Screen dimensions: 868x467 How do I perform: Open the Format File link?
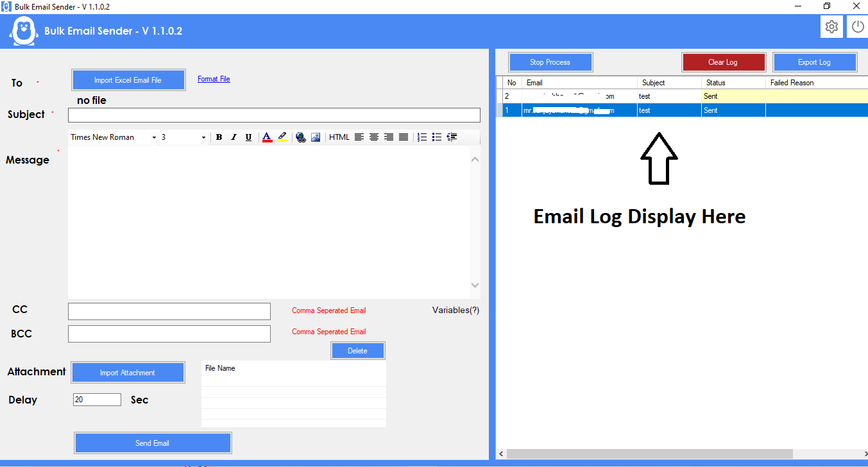coord(214,78)
